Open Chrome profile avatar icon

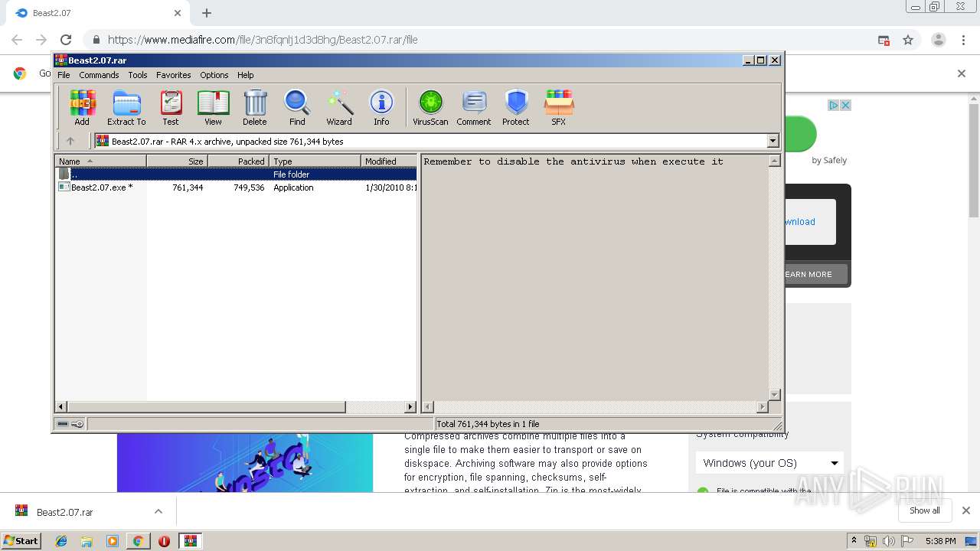click(x=938, y=40)
